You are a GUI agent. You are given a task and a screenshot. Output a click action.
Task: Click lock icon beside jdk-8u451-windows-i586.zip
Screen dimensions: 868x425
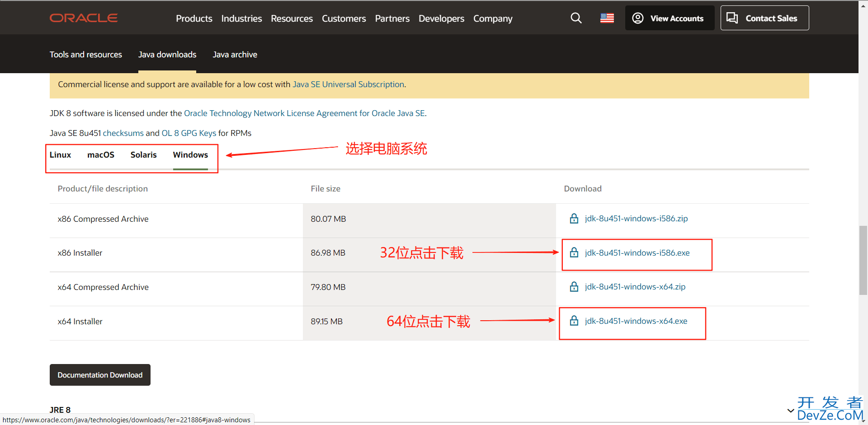[x=574, y=219]
